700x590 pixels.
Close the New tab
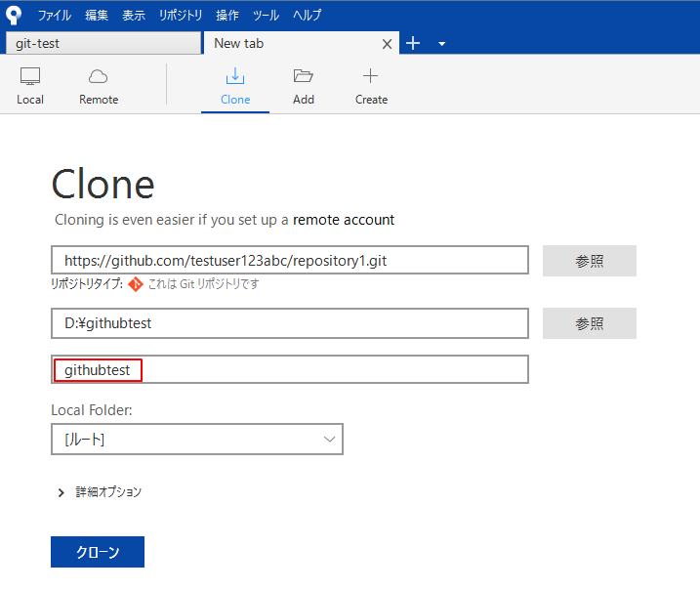(387, 44)
